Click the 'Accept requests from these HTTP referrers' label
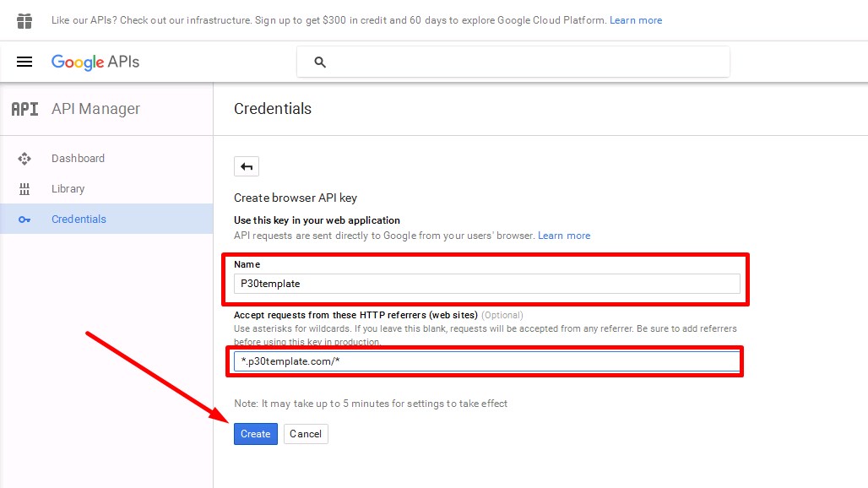The width and height of the screenshot is (868, 488). tap(356, 316)
